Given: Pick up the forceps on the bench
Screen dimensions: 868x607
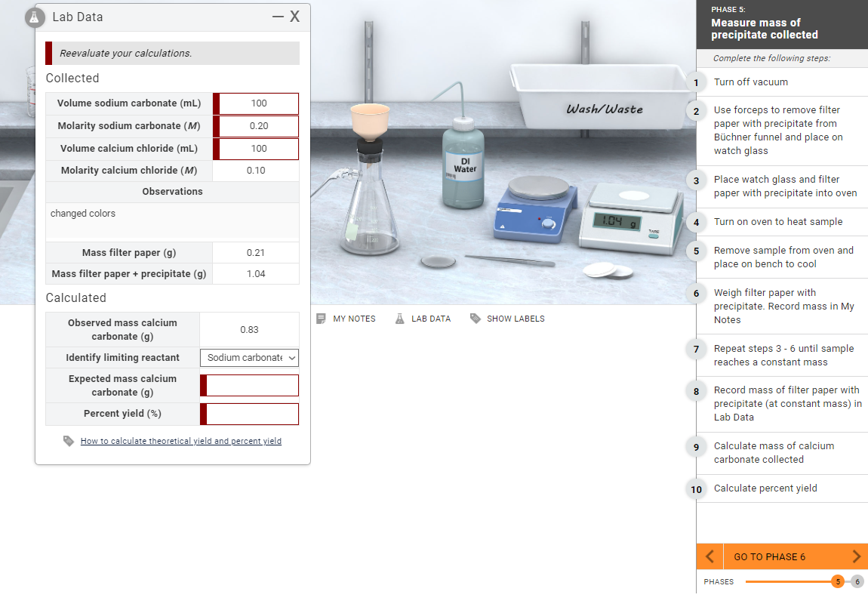Looking at the screenshot, I should (509, 260).
